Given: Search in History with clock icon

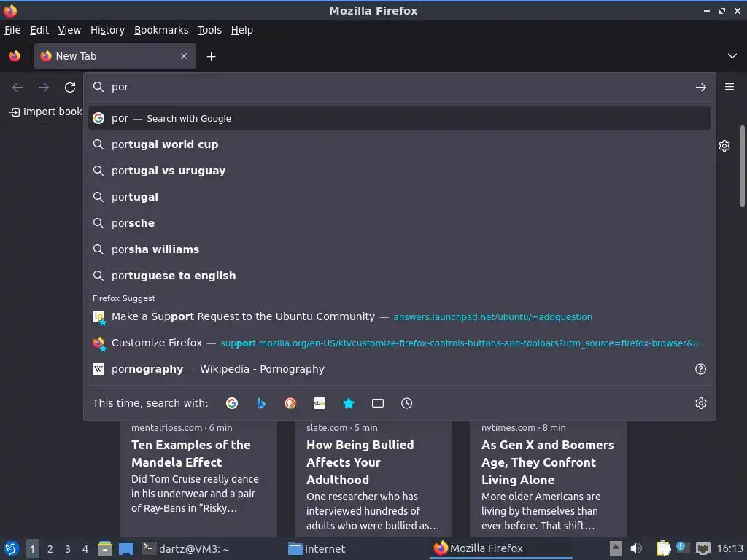Looking at the screenshot, I should 407,403.
